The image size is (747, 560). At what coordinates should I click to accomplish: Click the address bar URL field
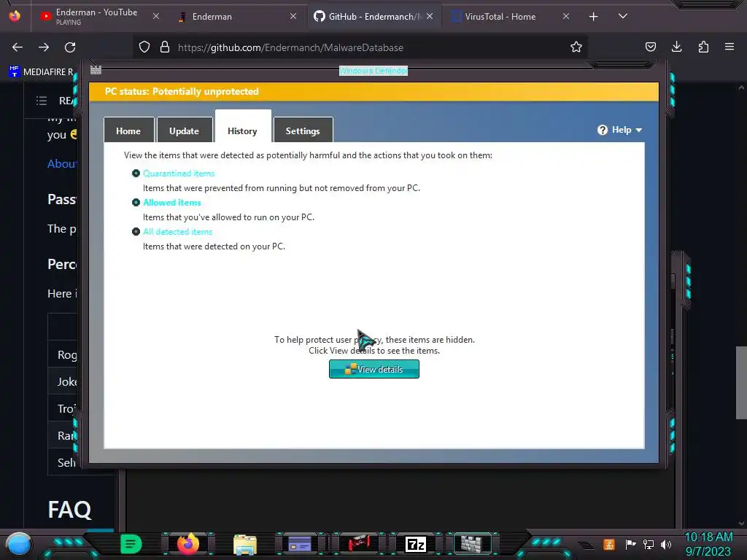[x=362, y=47]
